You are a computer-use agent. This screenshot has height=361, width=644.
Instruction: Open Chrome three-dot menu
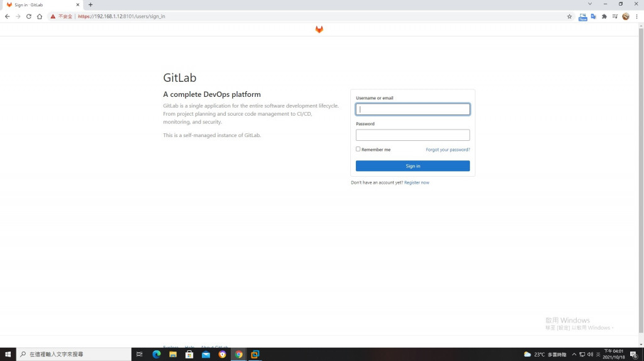[x=636, y=16]
